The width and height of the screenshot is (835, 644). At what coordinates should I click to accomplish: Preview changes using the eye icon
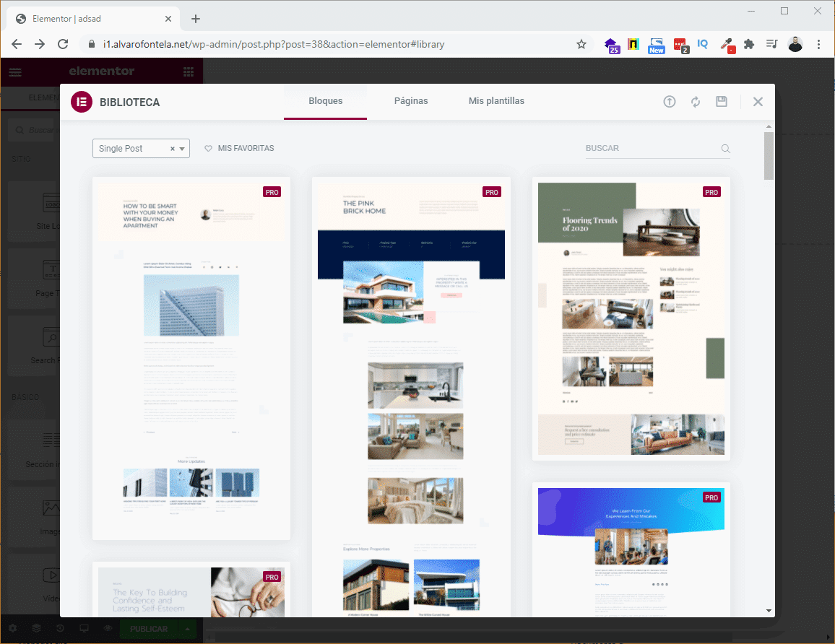(x=107, y=628)
